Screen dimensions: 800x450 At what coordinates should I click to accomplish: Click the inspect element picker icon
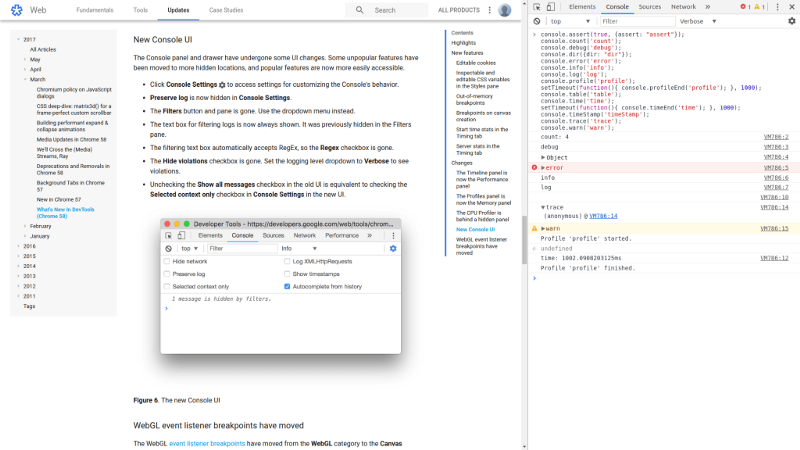(x=538, y=7)
